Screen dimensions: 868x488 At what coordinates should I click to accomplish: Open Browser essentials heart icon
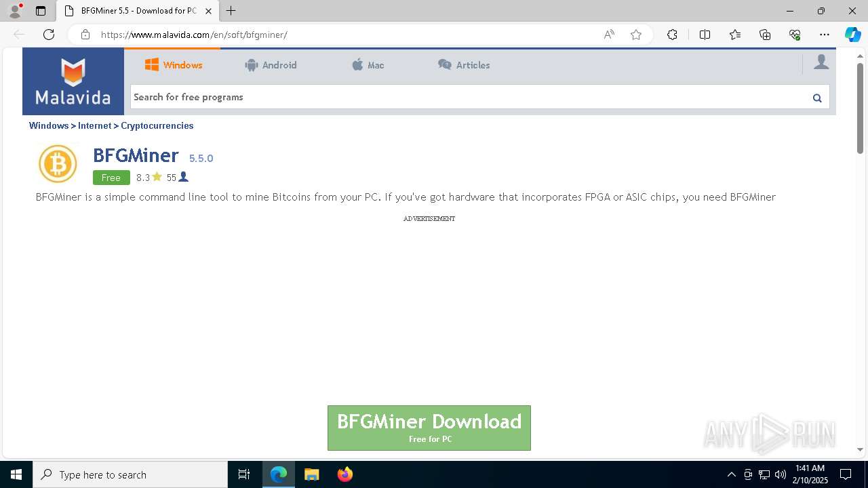795,35
